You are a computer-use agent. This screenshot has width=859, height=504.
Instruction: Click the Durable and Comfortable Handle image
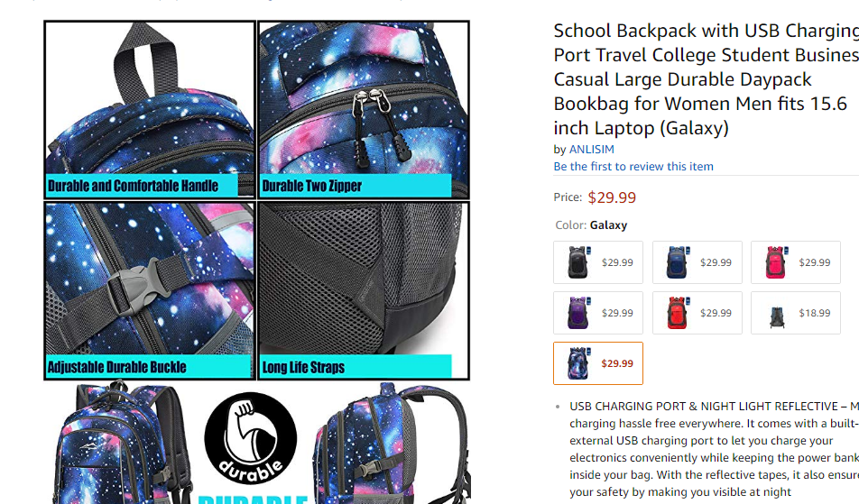click(150, 109)
